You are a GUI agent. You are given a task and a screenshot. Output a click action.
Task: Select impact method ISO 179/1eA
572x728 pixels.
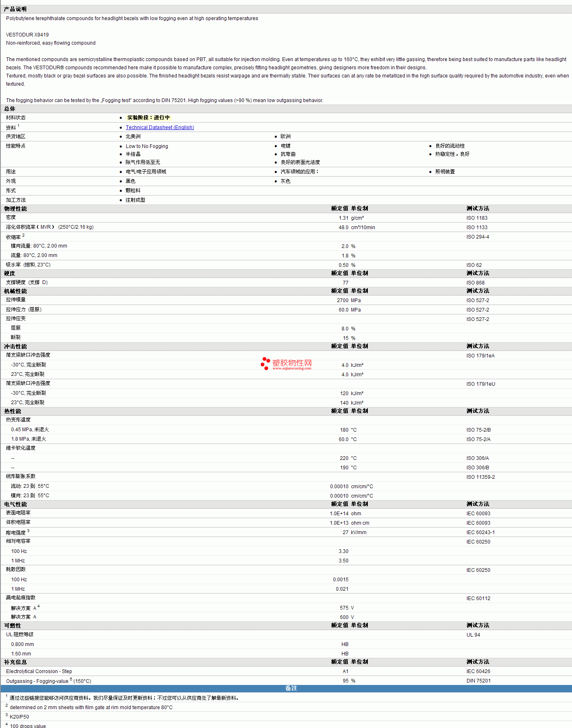coord(481,356)
